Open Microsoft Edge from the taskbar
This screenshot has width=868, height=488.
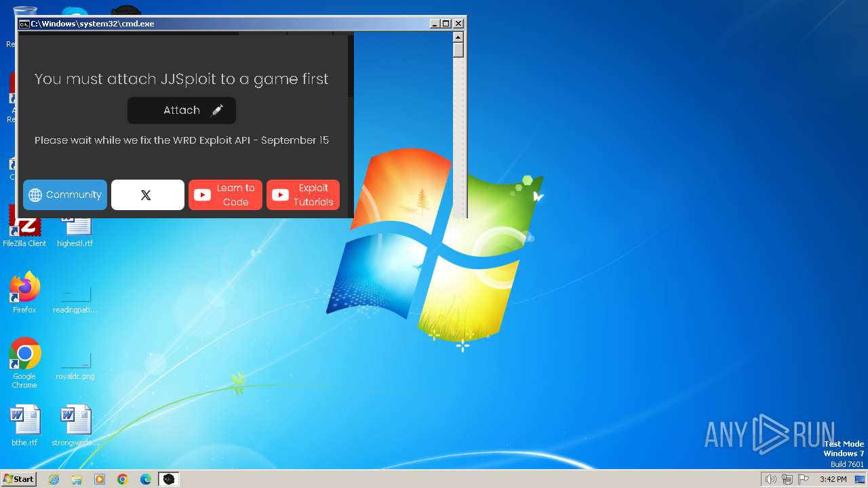(x=146, y=479)
